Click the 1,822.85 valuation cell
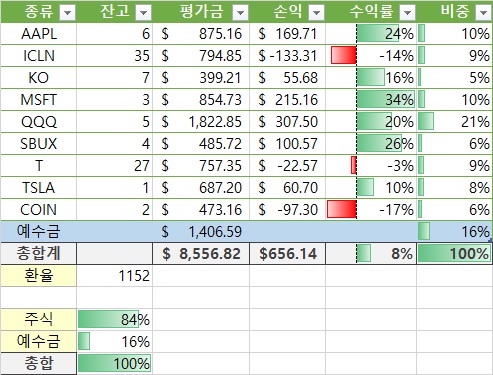 (201, 122)
